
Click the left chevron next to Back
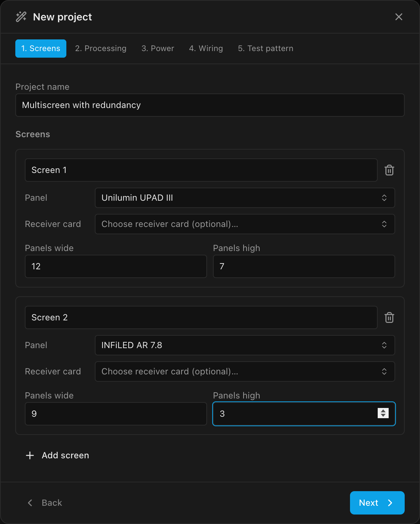tap(30, 503)
